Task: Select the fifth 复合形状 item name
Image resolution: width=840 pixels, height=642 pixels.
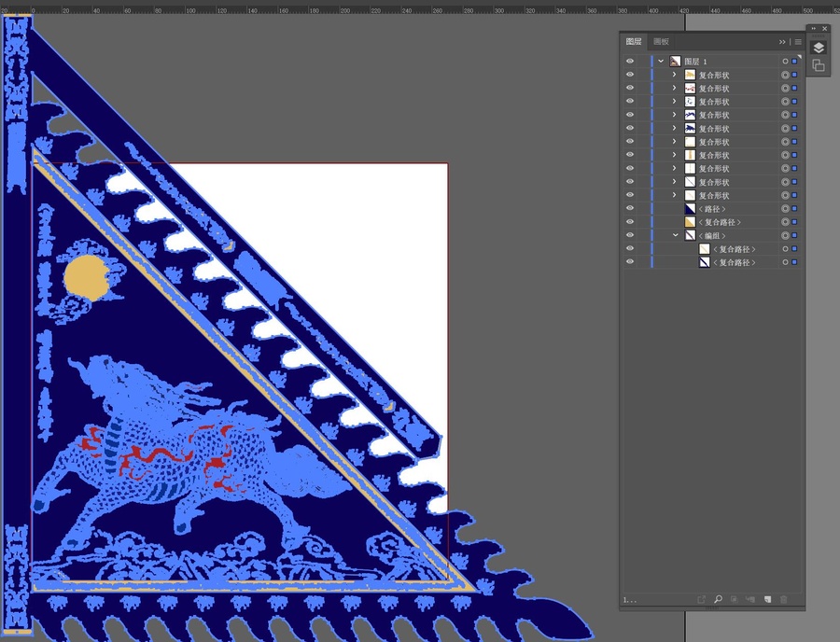Action: point(714,129)
